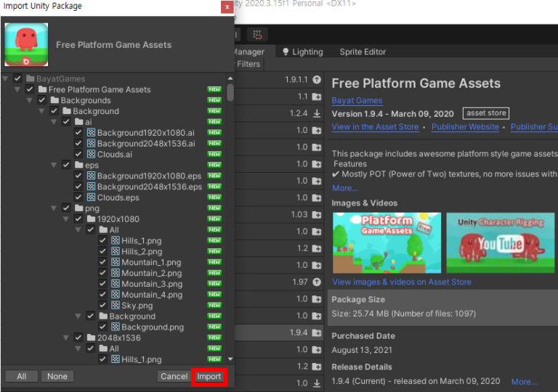
Task: Open View images & videos on Asset Store
Action: click(x=402, y=282)
